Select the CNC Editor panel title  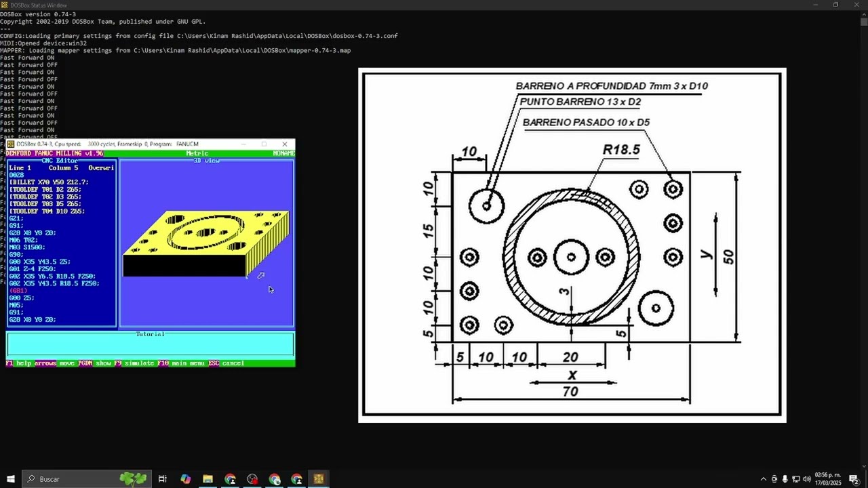coord(60,161)
